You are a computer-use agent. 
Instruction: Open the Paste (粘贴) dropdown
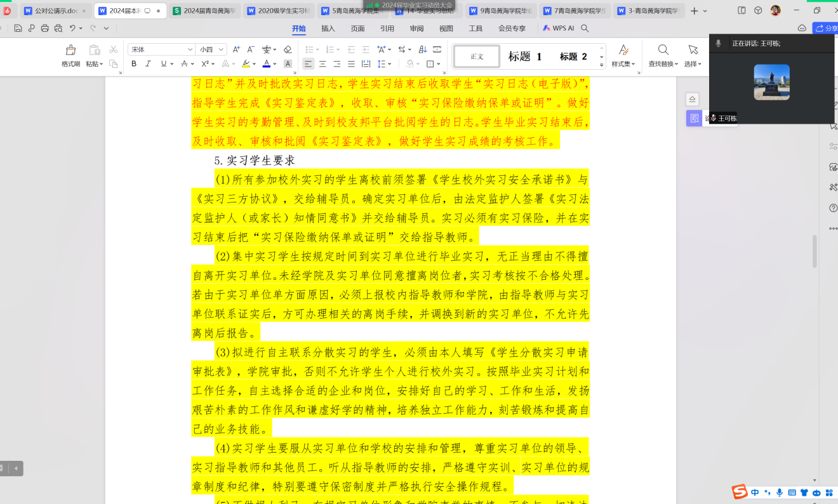pyautogui.click(x=94, y=64)
